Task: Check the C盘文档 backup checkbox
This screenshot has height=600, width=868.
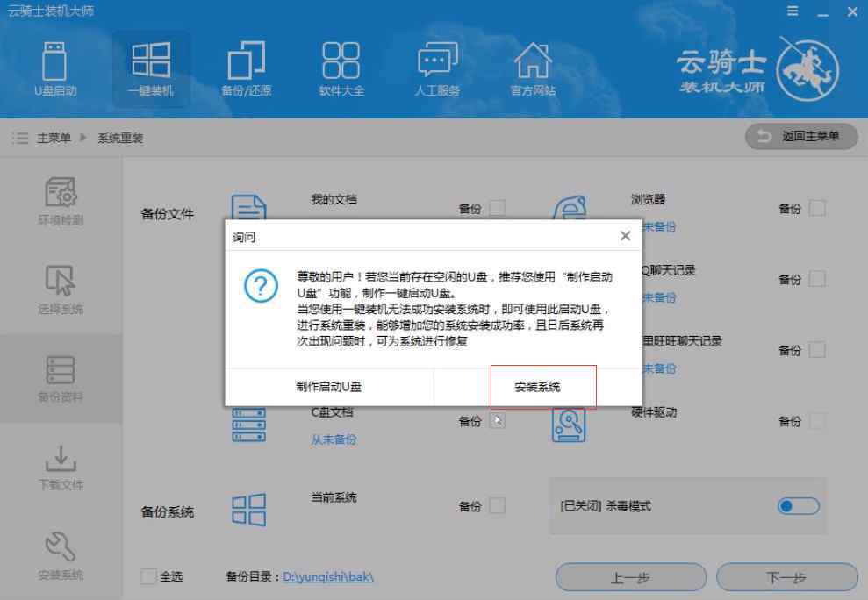Action: (x=497, y=421)
